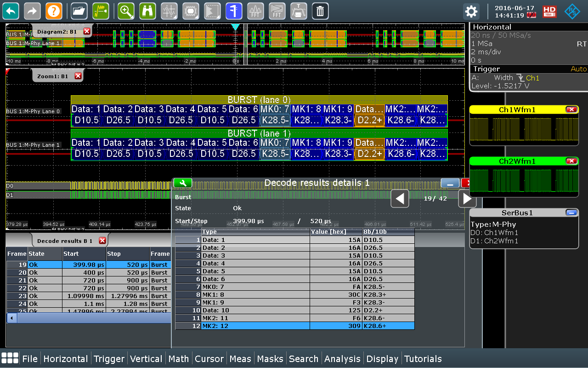The height and width of the screenshot is (368, 588).
Task: Open the settings gear icon
Action: [471, 11]
